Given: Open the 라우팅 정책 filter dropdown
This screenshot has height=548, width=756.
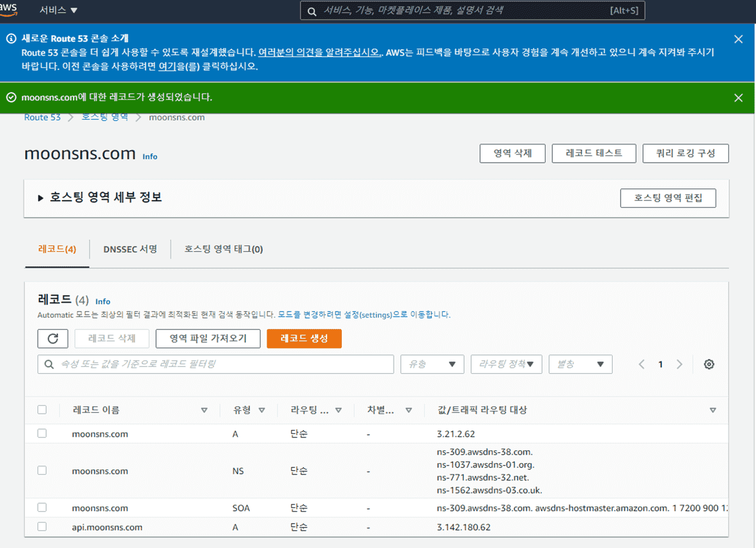Looking at the screenshot, I should coord(506,364).
